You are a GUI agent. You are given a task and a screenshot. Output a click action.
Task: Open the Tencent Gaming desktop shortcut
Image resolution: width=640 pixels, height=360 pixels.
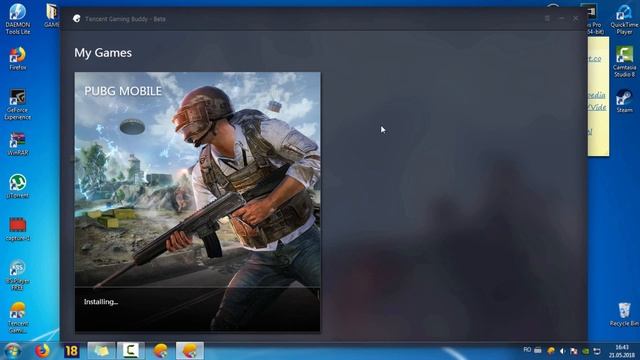pos(18,318)
